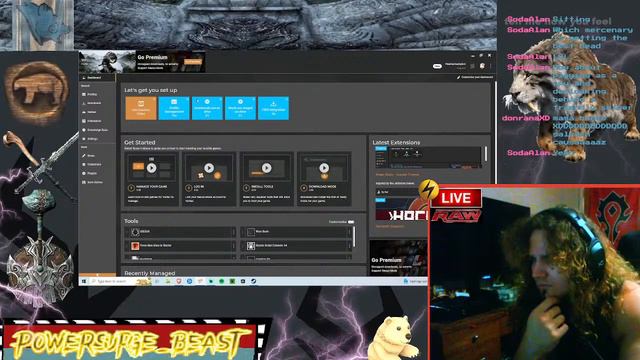Toggle the switch in the Tools header
The height and width of the screenshot is (360, 640).
click(x=351, y=222)
